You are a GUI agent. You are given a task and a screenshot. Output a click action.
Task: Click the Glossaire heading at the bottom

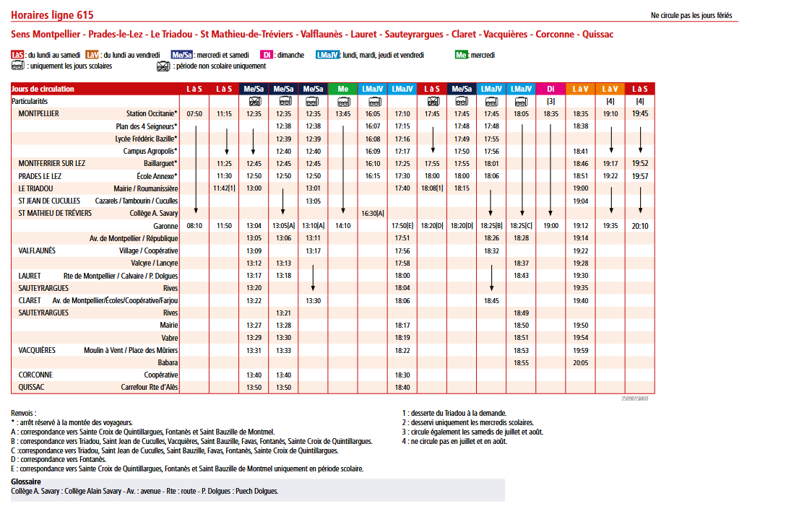coord(26,482)
